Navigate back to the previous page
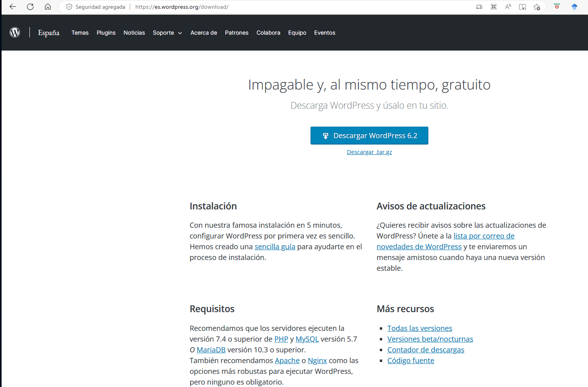The height and width of the screenshot is (387, 588). [x=12, y=7]
